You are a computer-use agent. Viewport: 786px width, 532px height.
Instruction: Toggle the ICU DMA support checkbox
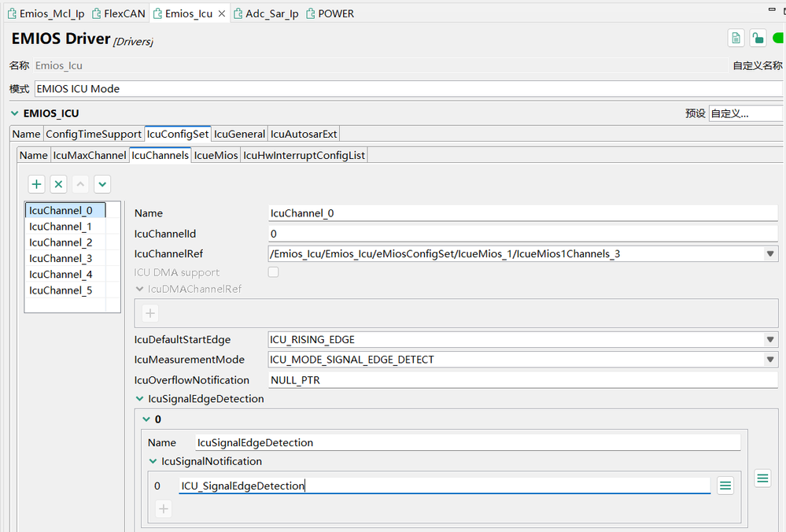click(274, 272)
